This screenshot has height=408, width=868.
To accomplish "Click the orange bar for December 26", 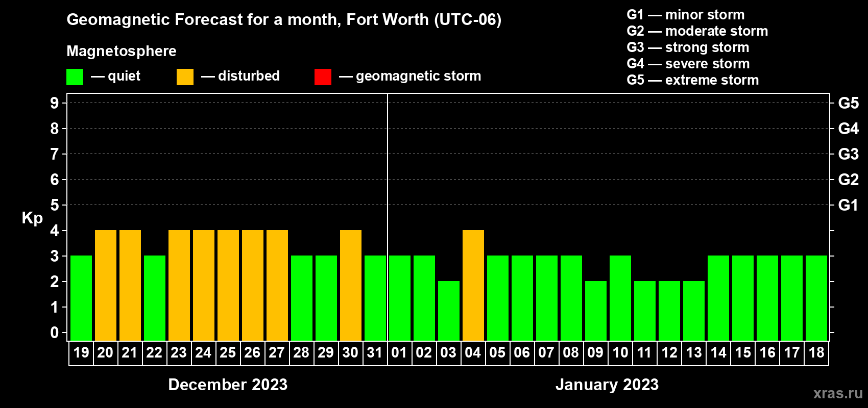I will [x=253, y=285].
